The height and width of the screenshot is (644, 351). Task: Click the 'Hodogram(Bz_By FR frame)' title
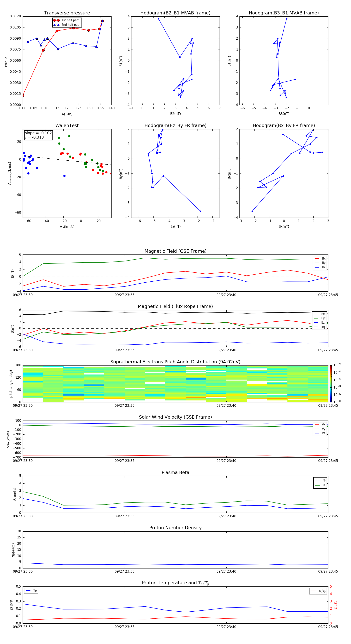(175, 125)
